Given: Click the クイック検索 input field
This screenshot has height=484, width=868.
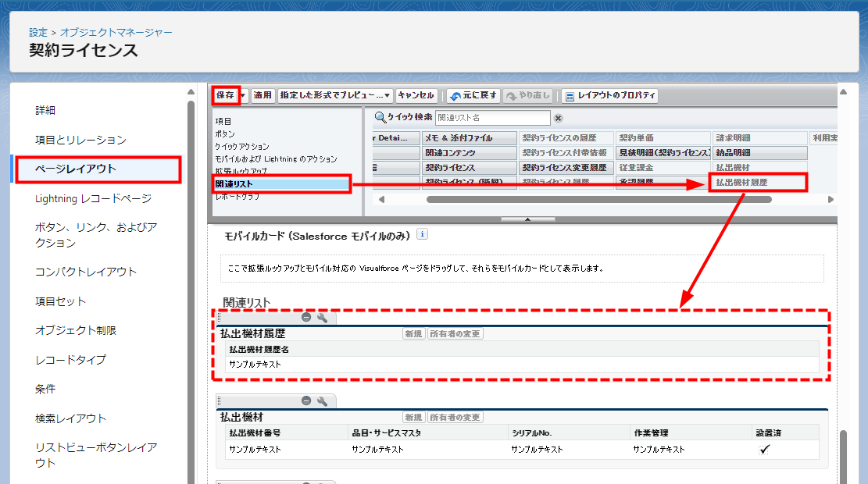Looking at the screenshot, I should (x=491, y=118).
